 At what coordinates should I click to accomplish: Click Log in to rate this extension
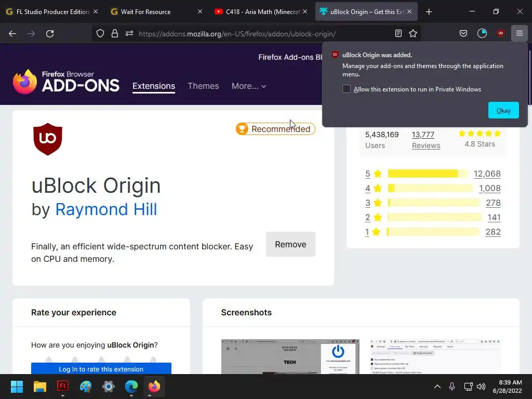[x=101, y=369]
